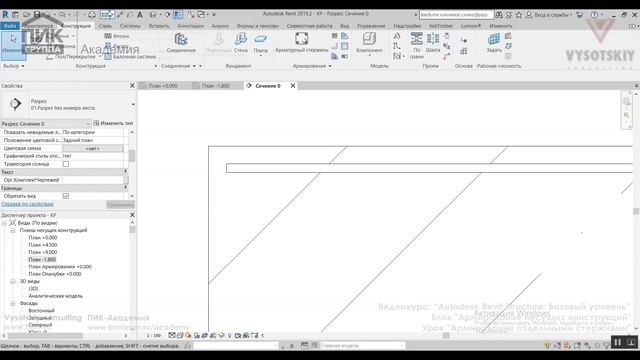
Task: Open the Справка по свойствам link
Action: (27, 204)
